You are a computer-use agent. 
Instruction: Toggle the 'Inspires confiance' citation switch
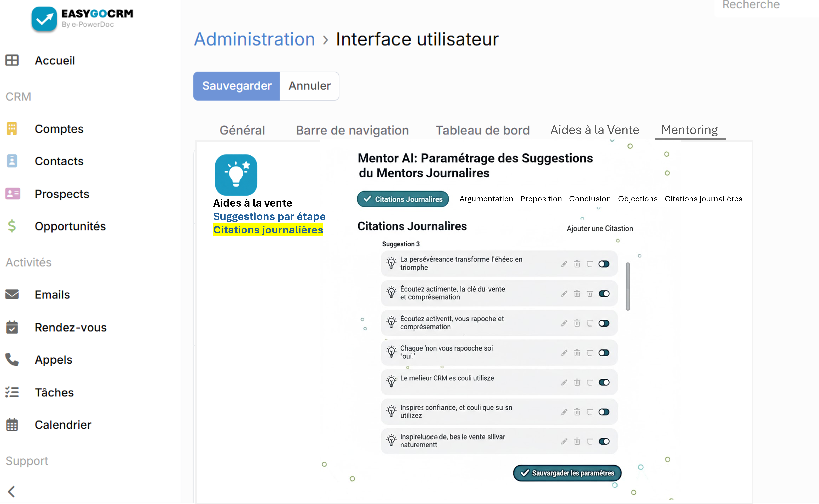(x=603, y=412)
